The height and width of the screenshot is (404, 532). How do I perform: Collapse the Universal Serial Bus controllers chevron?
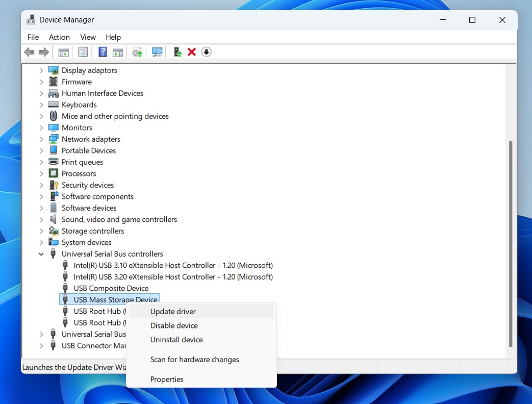(41, 254)
